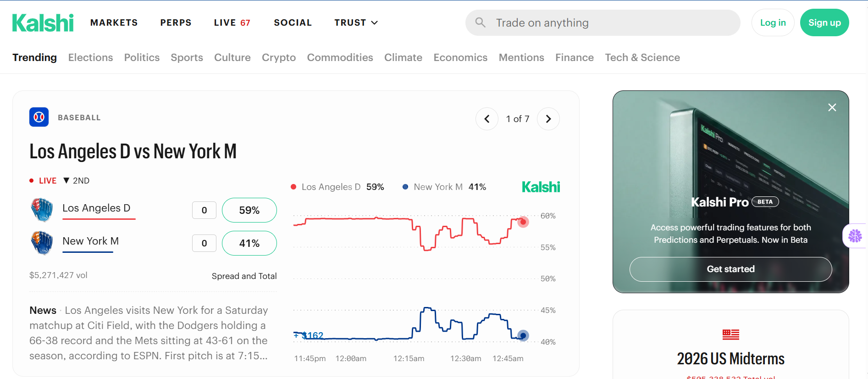The height and width of the screenshot is (379, 868).
Task: Open Spread and Total link
Action: (x=244, y=276)
